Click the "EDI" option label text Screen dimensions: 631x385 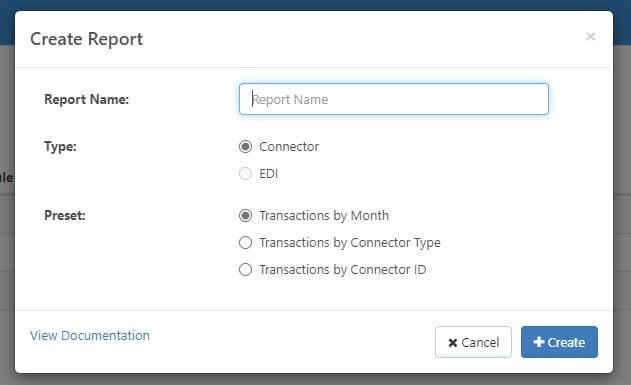(268, 173)
